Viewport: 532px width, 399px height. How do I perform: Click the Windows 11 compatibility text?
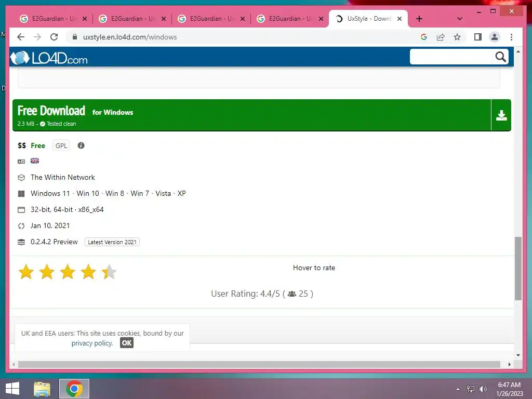coord(50,193)
